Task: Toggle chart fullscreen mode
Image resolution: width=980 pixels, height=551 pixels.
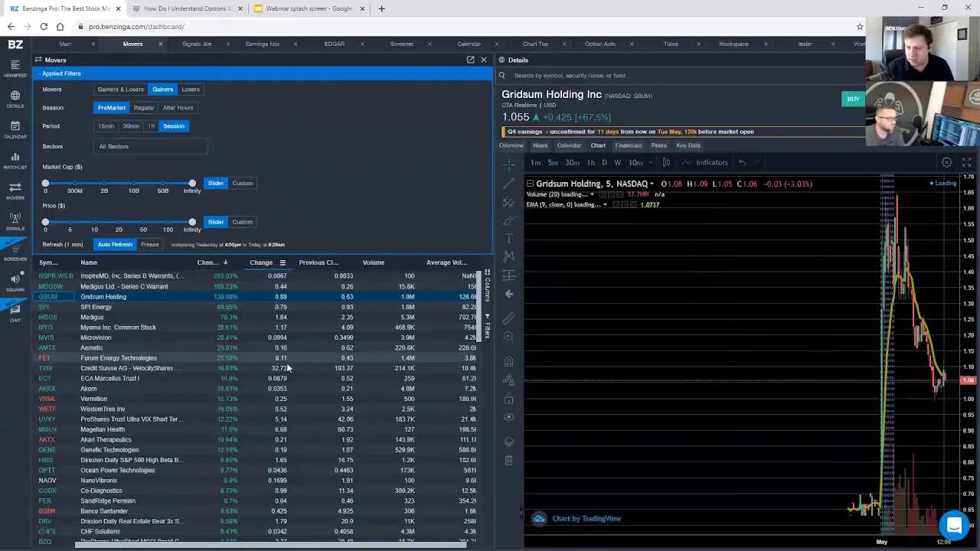Action: [x=966, y=162]
